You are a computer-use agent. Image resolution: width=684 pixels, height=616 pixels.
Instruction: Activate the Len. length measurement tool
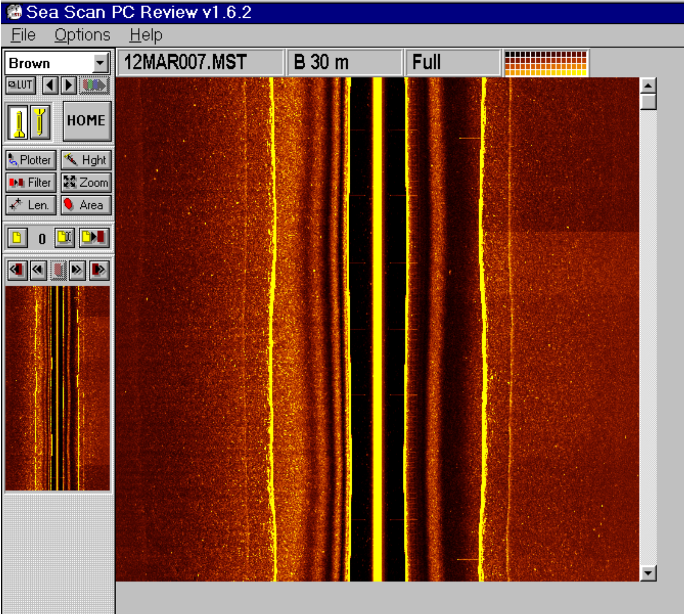coord(31,205)
